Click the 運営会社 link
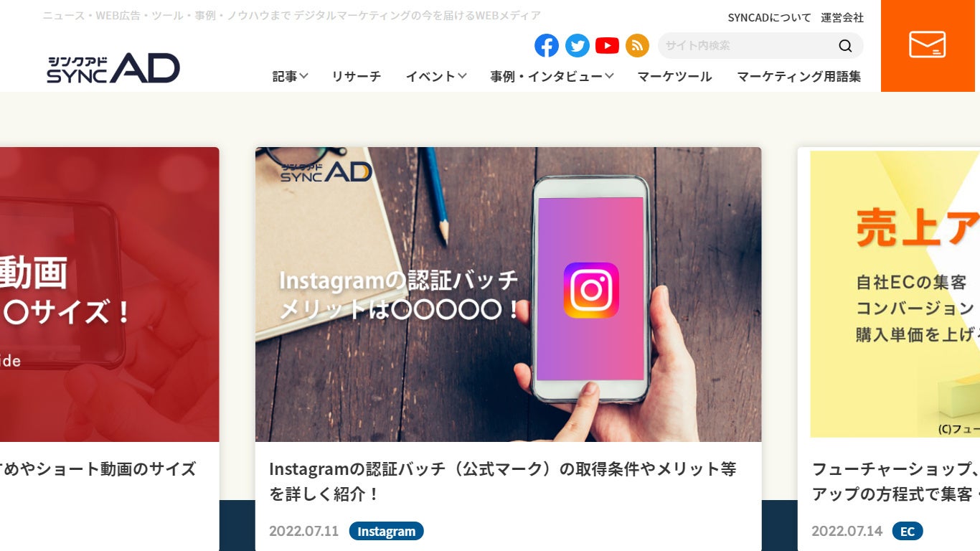This screenshot has width=980, height=551. (842, 17)
